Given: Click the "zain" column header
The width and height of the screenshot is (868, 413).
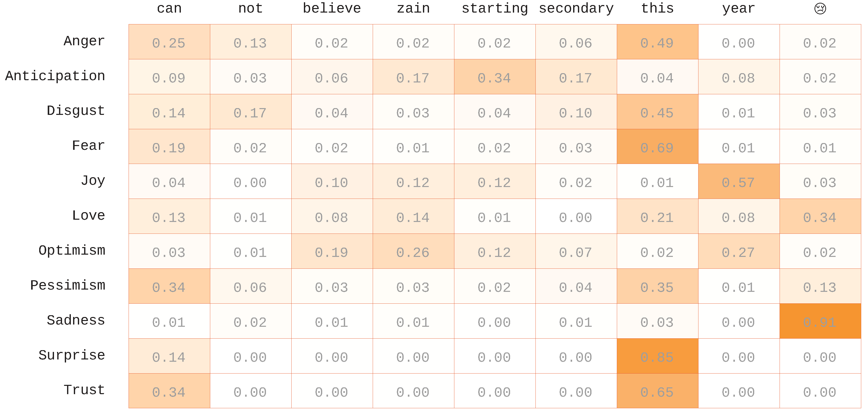Looking at the screenshot, I should pos(413,9).
